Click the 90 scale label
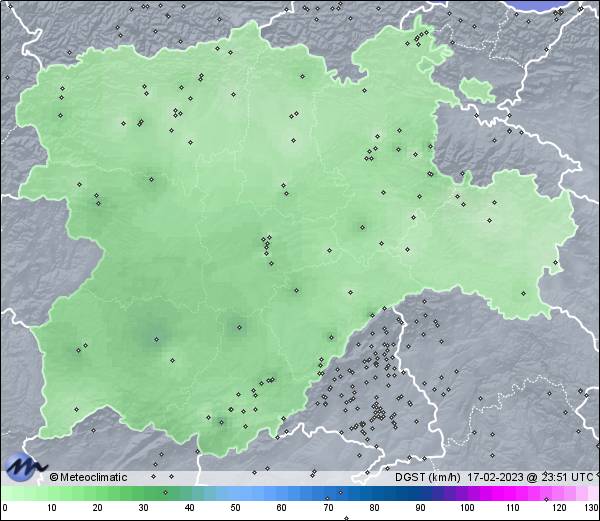 (x=420, y=508)
